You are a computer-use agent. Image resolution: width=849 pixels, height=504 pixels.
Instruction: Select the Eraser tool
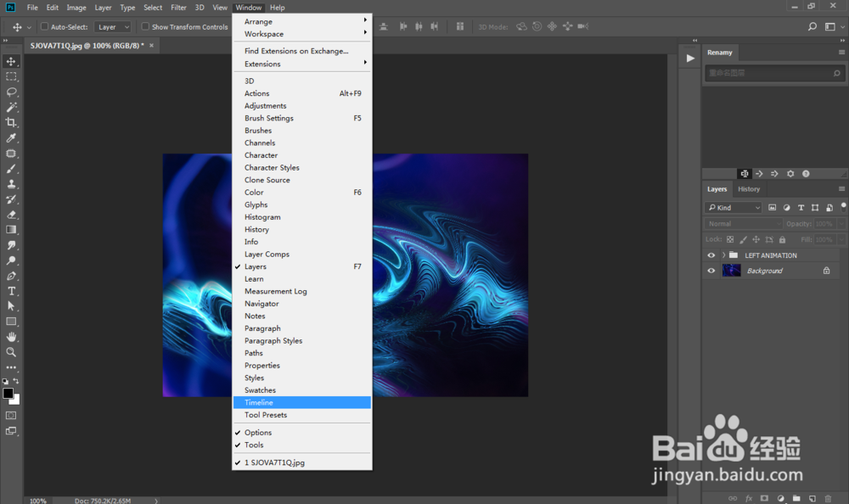(x=11, y=215)
